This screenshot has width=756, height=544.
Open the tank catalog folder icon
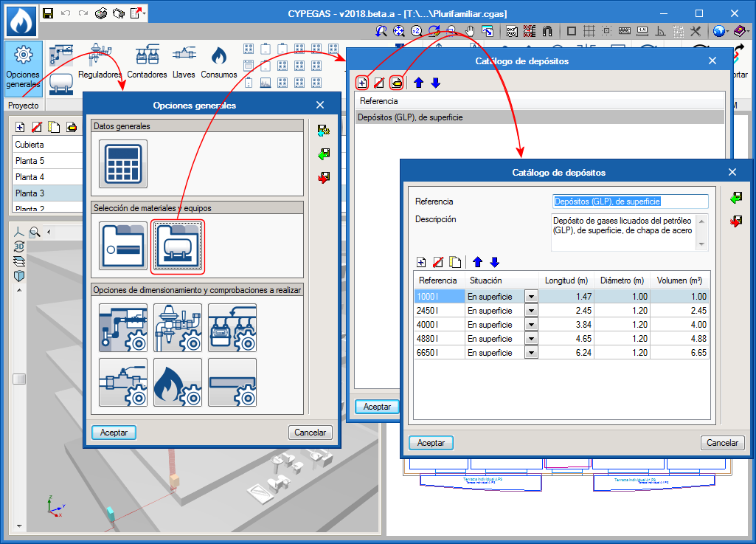coord(178,246)
